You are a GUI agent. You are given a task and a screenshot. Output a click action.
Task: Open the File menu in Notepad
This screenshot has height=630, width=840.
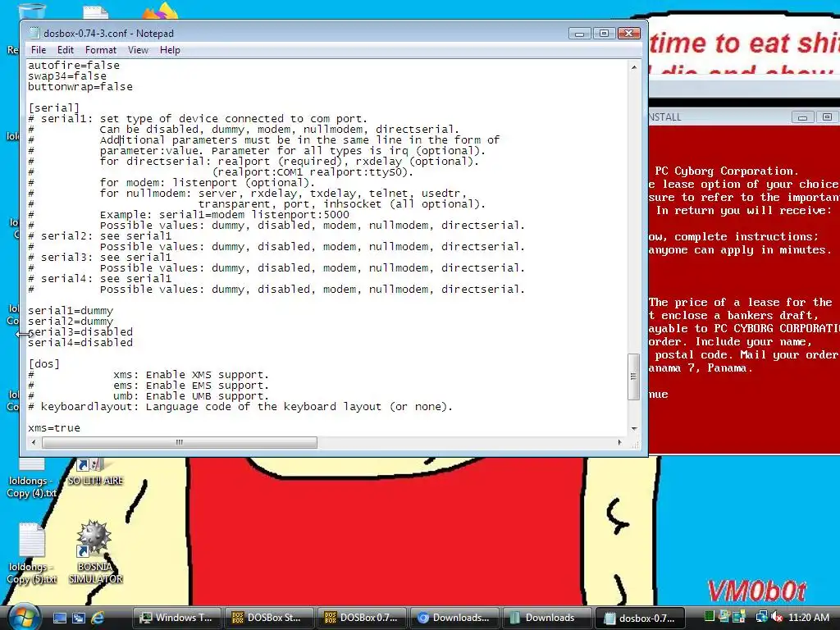pyautogui.click(x=38, y=50)
